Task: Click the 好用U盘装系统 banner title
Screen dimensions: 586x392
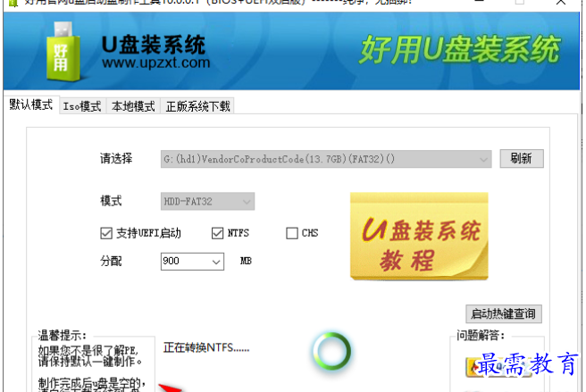Action: (x=460, y=49)
